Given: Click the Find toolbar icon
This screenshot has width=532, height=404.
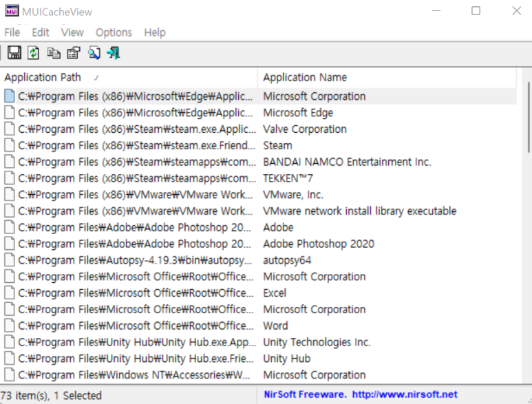Looking at the screenshot, I should point(94,53).
